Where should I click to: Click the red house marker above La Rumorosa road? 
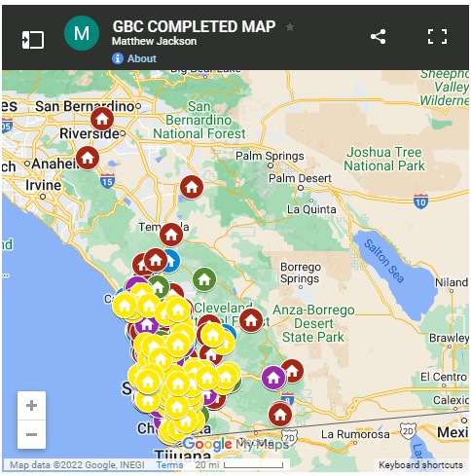tap(280, 415)
